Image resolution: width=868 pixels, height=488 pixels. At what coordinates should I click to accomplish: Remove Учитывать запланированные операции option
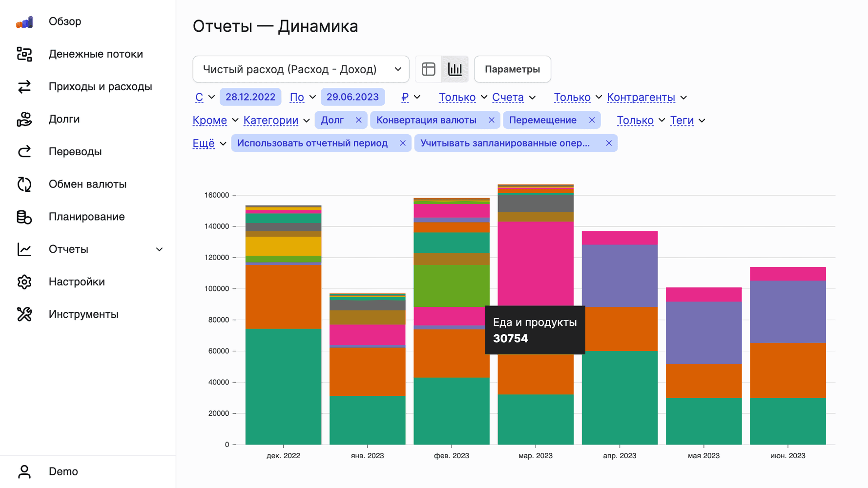[609, 143]
